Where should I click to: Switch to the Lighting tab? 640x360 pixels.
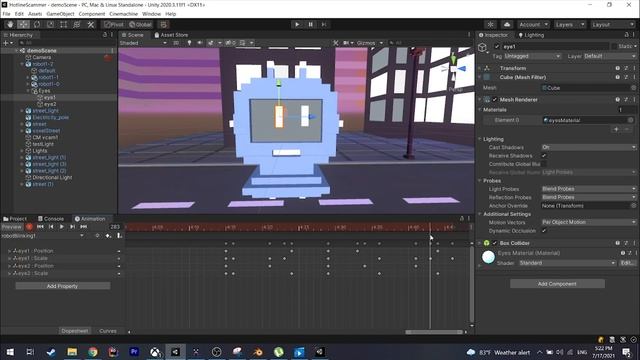tap(531, 35)
